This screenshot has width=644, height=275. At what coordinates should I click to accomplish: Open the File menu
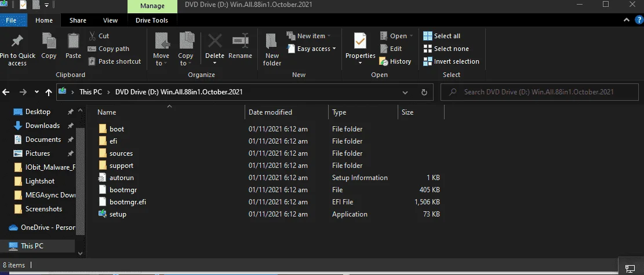pyautogui.click(x=12, y=20)
